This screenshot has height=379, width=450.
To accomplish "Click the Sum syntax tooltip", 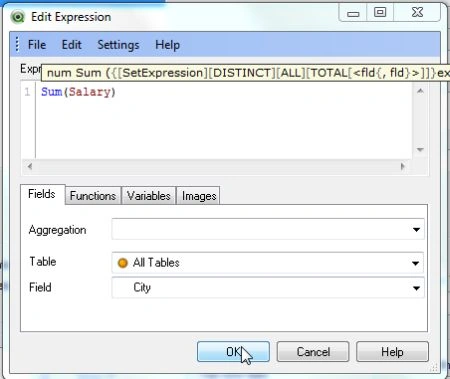I will tap(245, 73).
